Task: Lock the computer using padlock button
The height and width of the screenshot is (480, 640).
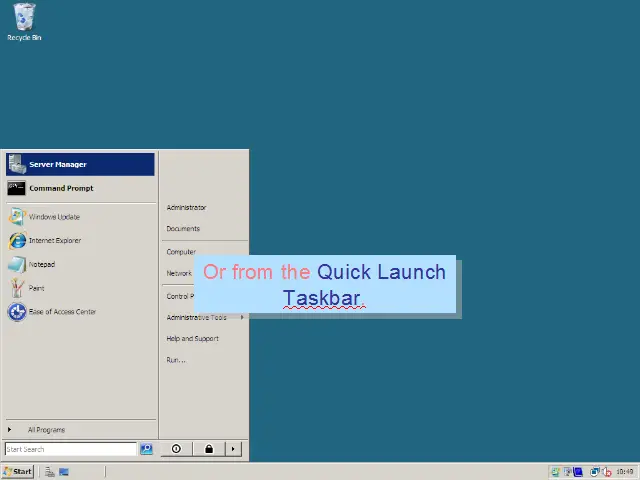Action: pos(209,449)
